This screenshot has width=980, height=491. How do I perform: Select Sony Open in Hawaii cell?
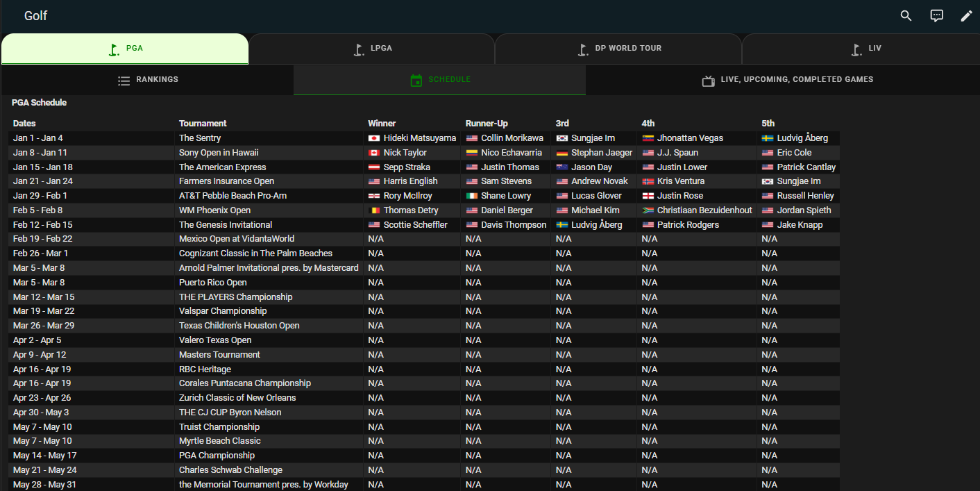pos(269,153)
